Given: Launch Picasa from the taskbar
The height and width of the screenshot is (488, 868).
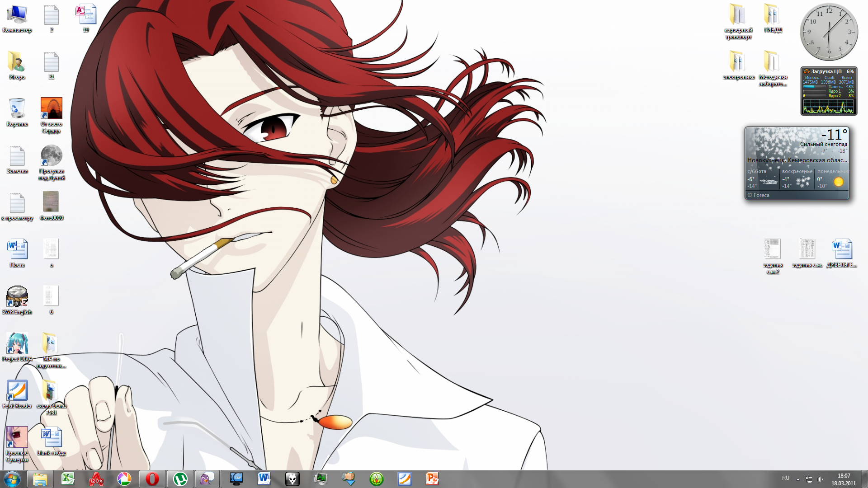Looking at the screenshot, I should (124, 479).
